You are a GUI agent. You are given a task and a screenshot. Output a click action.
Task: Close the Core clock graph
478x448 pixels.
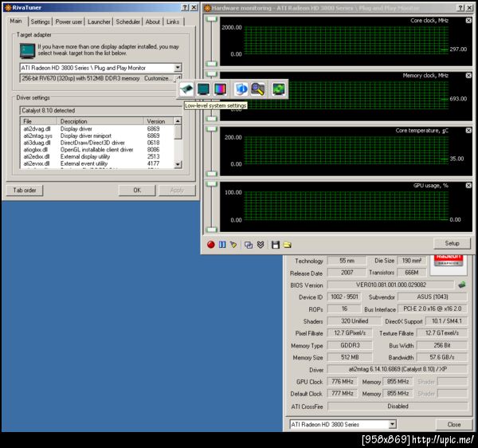(468, 21)
